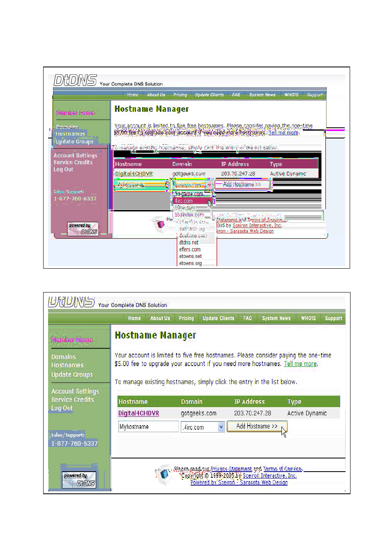Image resolution: width=392 pixels, height=555 pixels.
Task: Open System News in the lower nav bar
Action: (276, 318)
